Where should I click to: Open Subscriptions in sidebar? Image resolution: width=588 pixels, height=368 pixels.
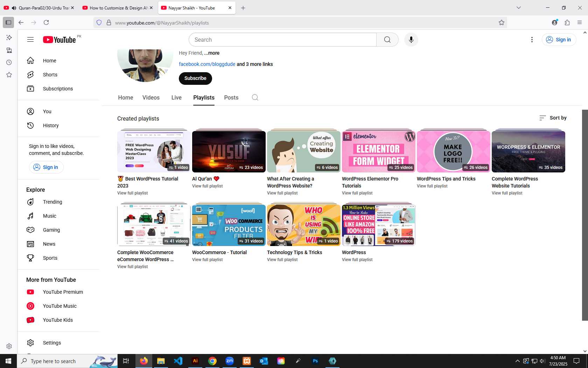(x=59, y=89)
